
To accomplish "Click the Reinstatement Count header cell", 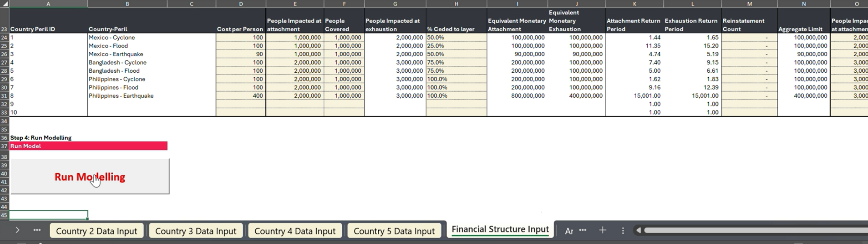I will [750, 20].
